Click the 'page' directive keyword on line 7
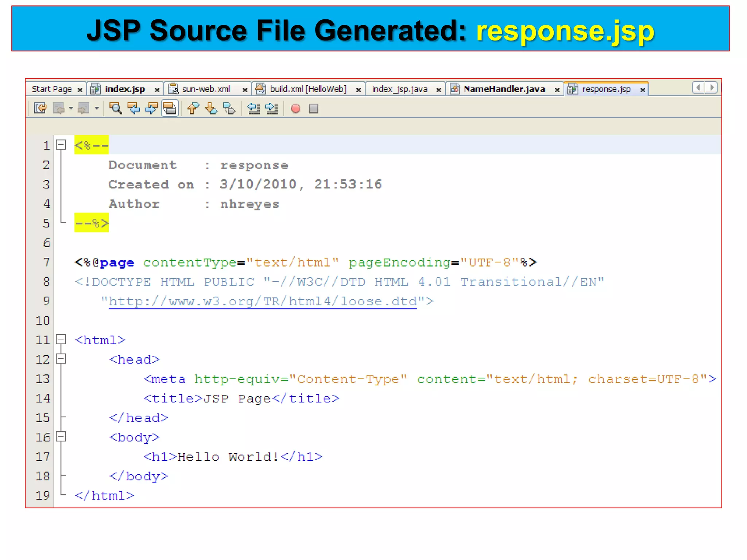The height and width of the screenshot is (560, 747). (117, 263)
